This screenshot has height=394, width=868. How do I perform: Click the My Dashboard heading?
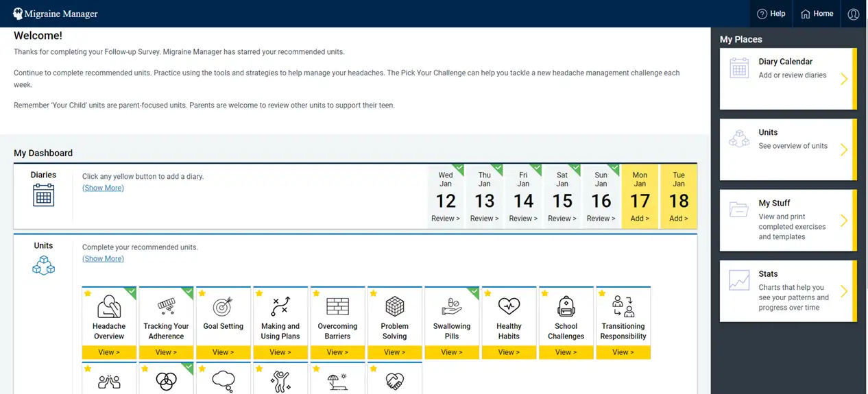(43, 153)
